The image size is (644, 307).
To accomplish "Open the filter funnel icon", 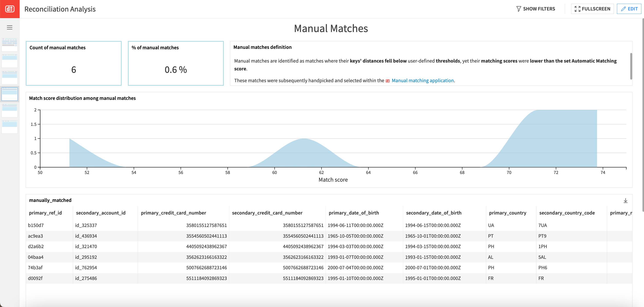I will (x=518, y=9).
